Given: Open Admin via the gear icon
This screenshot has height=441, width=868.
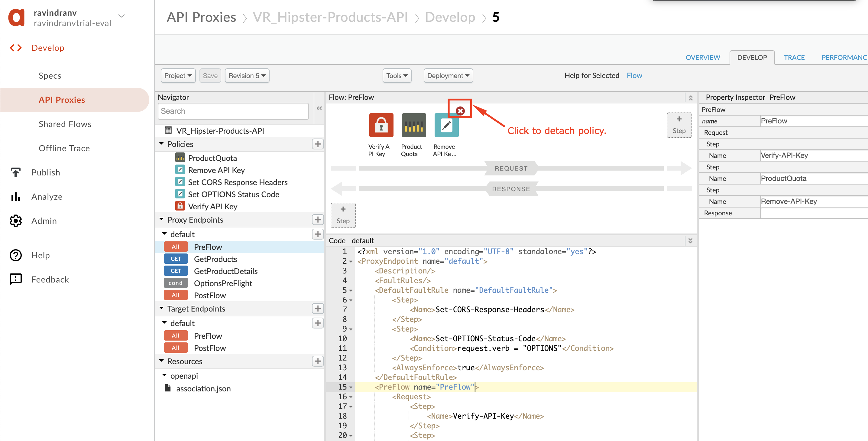Looking at the screenshot, I should click(x=15, y=221).
